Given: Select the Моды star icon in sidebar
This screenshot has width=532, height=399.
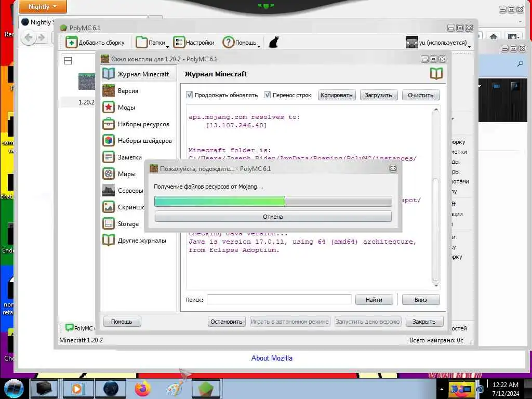Looking at the screenshot, I should coord(109,107).
